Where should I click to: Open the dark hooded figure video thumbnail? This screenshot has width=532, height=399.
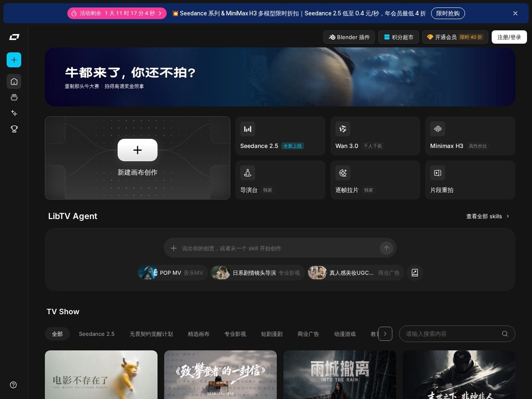point(459,375)
